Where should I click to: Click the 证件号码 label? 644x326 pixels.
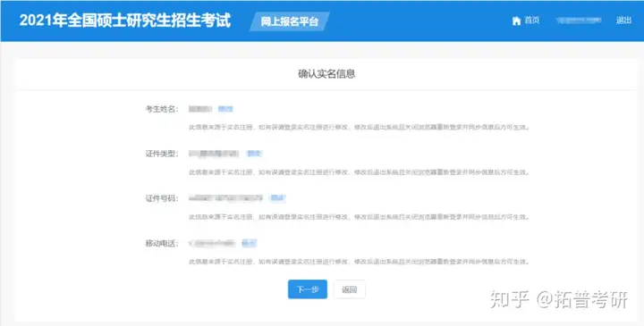coord(162,198)
